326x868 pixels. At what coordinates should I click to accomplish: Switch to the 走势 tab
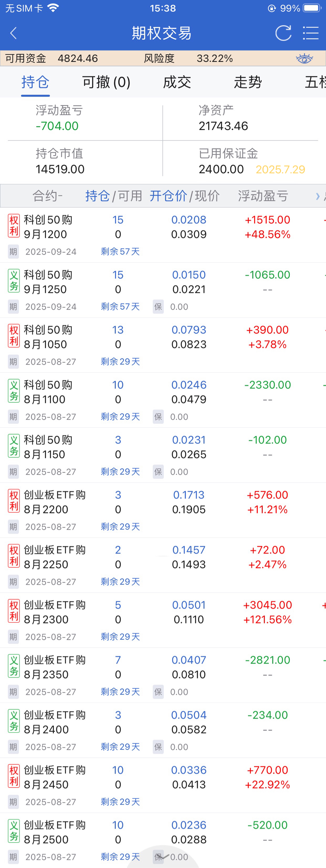[248, 82]
